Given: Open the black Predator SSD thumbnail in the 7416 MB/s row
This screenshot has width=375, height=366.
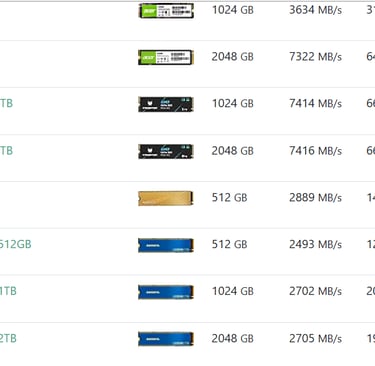Looking at the screenshot, I should pos(166,151).
